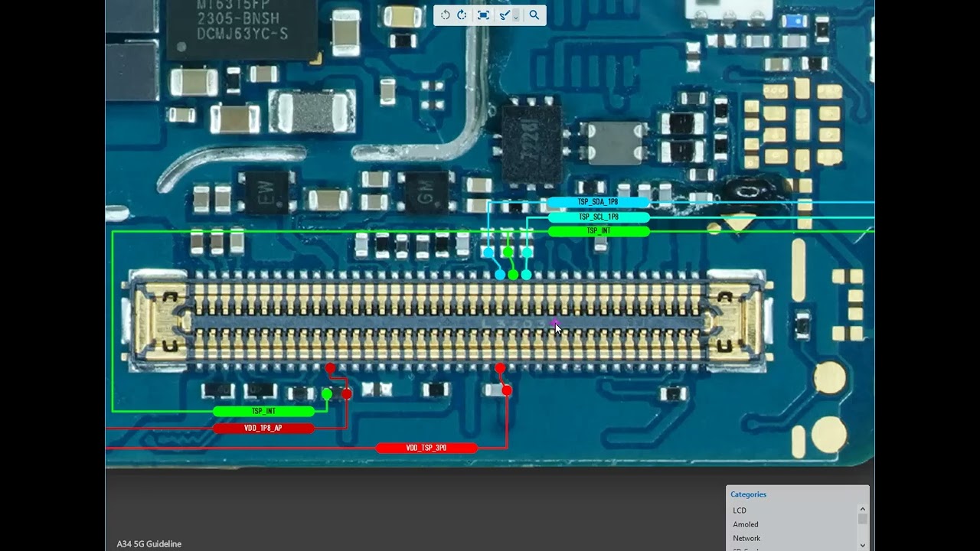This screenshot has height=551, width=980.
Task: Click the TSP_SCL_1P8 signal label
Action: pyautogui.click(x=598, y=217)
